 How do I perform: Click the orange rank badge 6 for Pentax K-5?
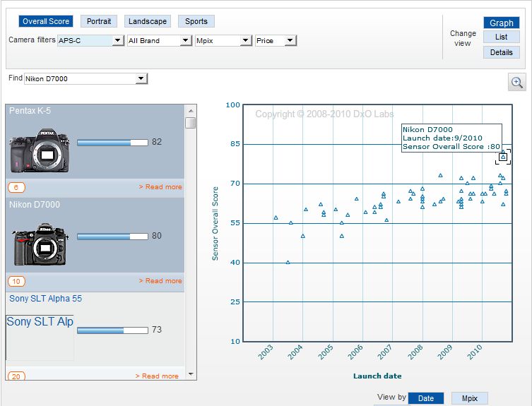16,187
